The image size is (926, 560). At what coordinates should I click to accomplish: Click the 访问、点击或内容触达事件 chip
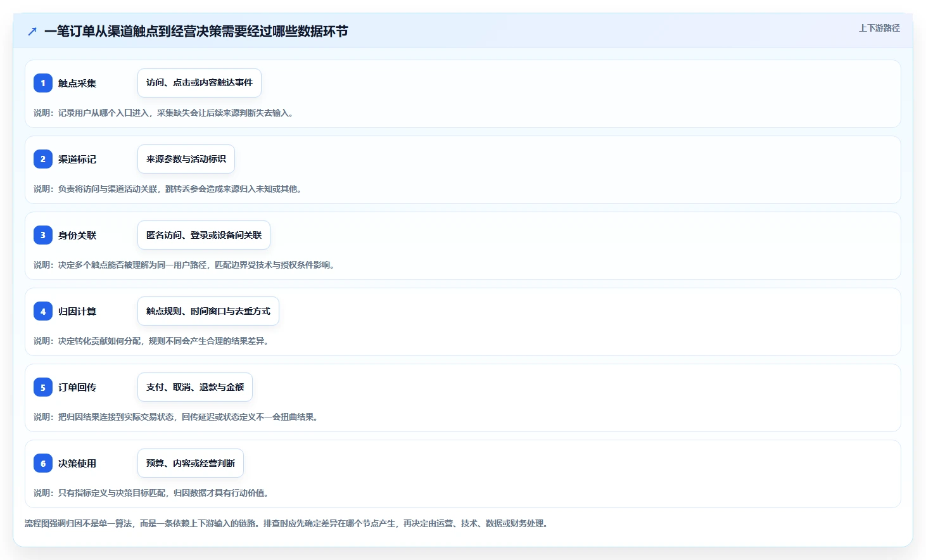200,83
